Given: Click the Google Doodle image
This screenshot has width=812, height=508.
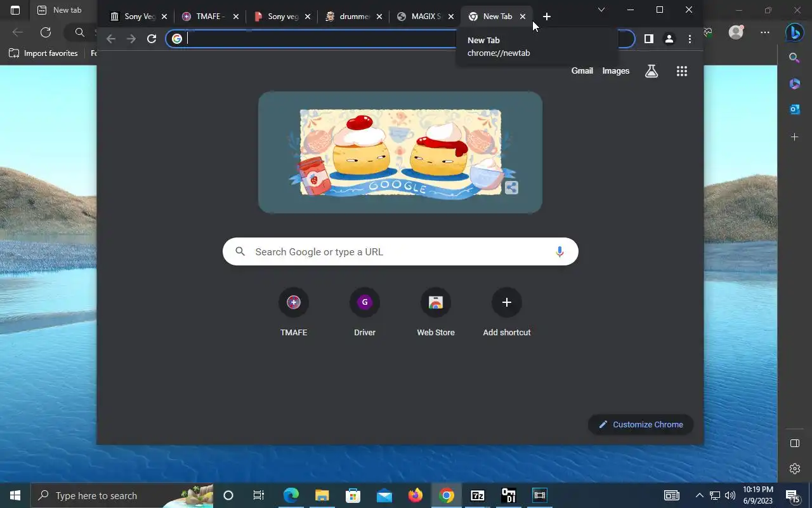Looking at the screenshot, I should click(400, 152).
